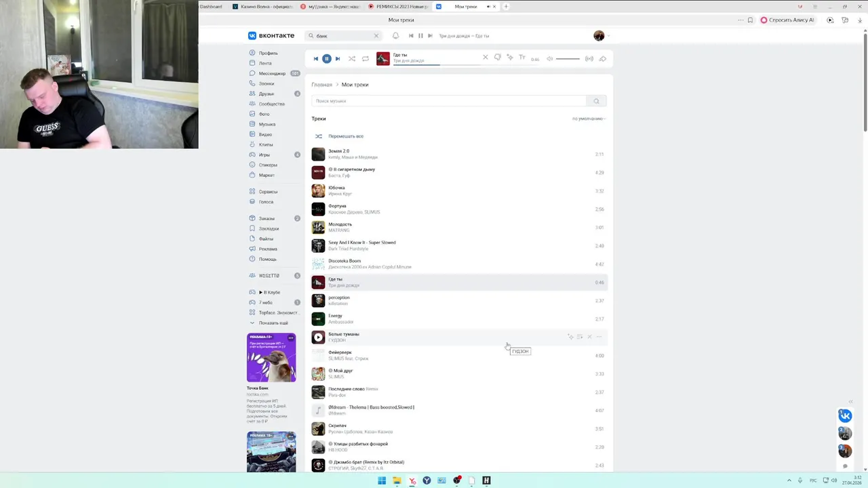Open the profile avatar dropdown menu
Image resolution: width=868 pixels, height=488 pixels.
(601, 36)
